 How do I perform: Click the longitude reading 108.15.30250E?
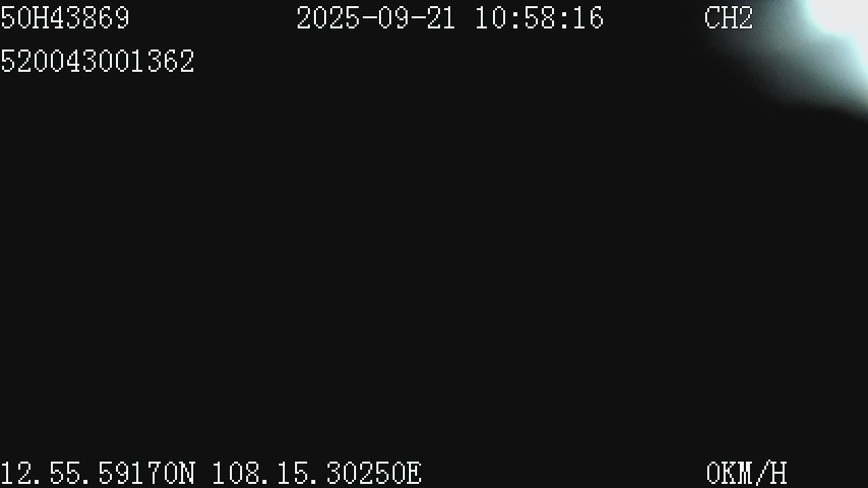pos(317,473)
